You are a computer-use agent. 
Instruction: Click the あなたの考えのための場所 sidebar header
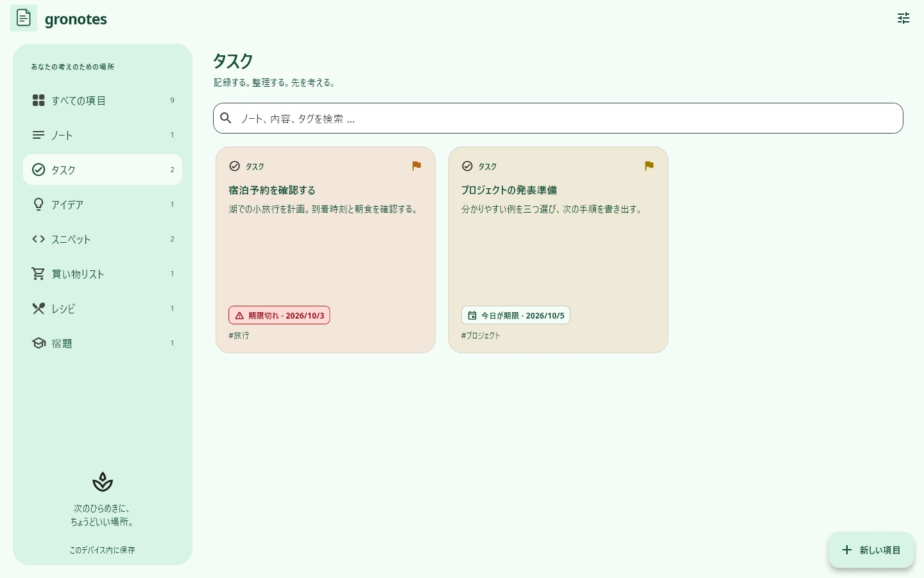tap(73, 67)
